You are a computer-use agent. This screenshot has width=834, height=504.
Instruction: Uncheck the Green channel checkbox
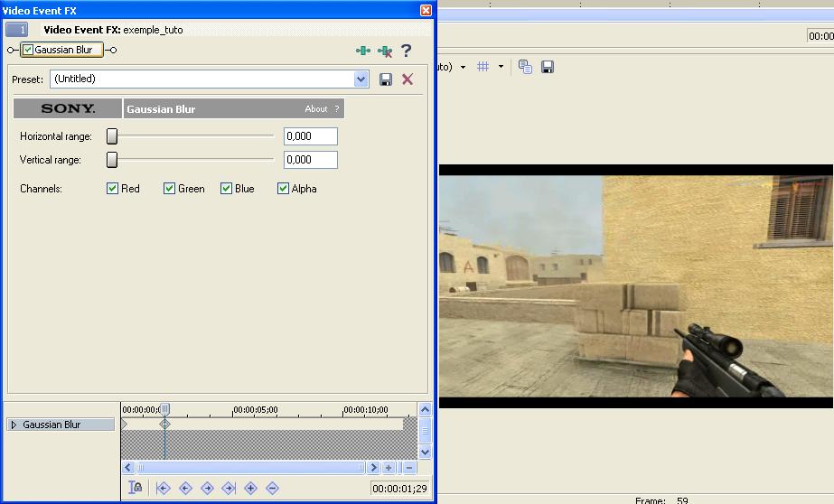170,189
